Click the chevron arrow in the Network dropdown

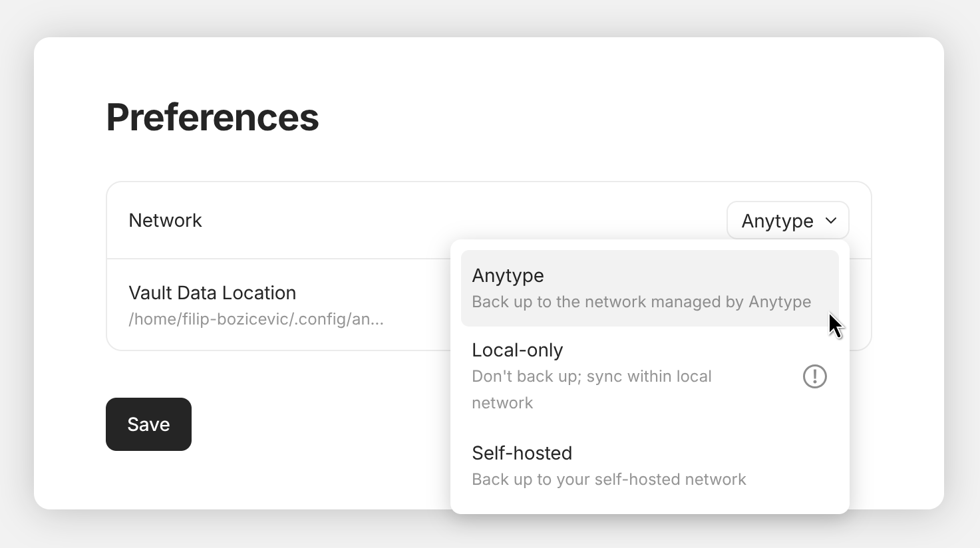[x=831, y=221]
